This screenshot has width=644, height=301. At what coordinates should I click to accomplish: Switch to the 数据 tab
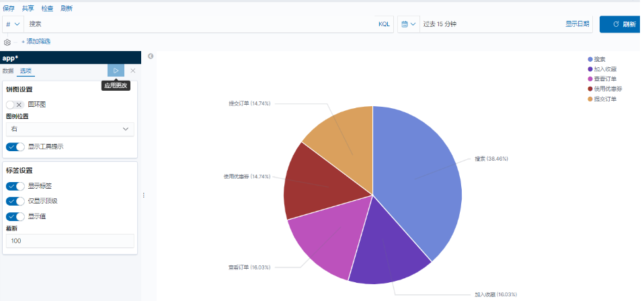tap(8, 71)
